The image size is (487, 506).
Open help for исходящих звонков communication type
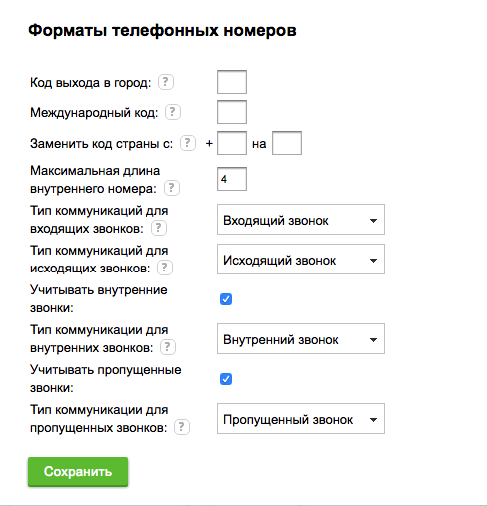tap(165, 268)
